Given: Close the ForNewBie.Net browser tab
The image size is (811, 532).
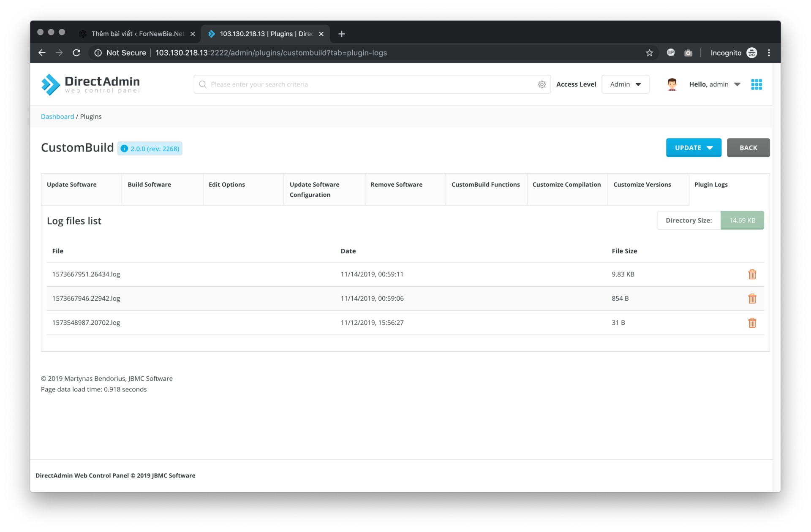Looking at the screenshot, I should (193, 34).
